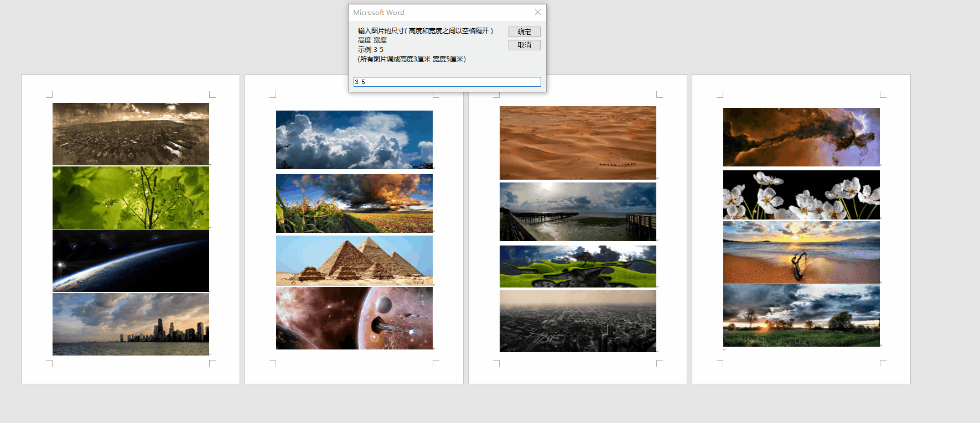Select the grey aerial city image
The width and height of the screenshot is (980, 423).
point(578,321)
